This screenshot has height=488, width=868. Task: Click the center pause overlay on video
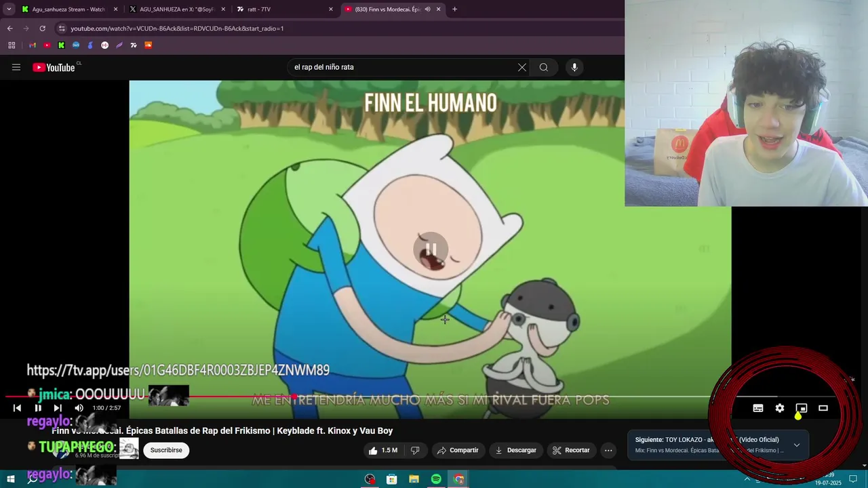pos(431,249)
